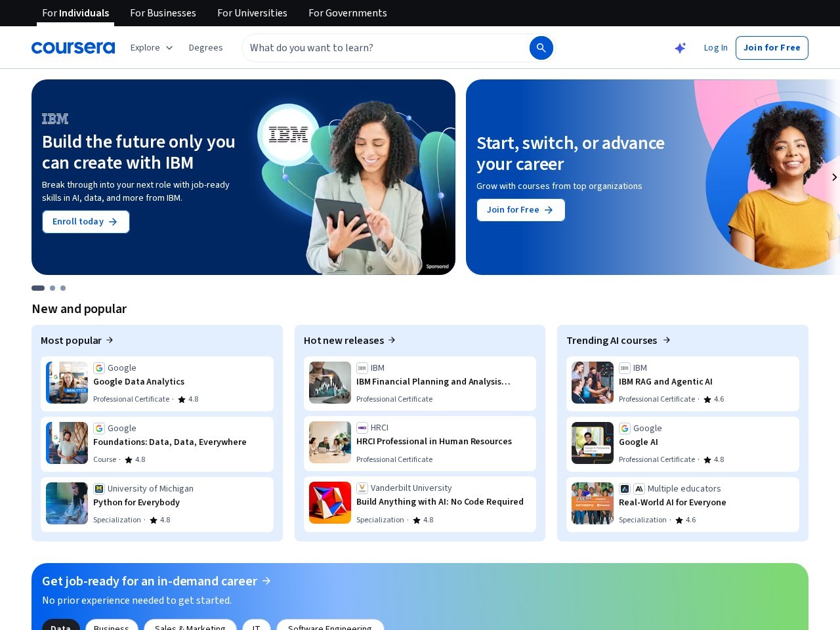Click Google logo beside Foundations: Data course

pos(99,429)
